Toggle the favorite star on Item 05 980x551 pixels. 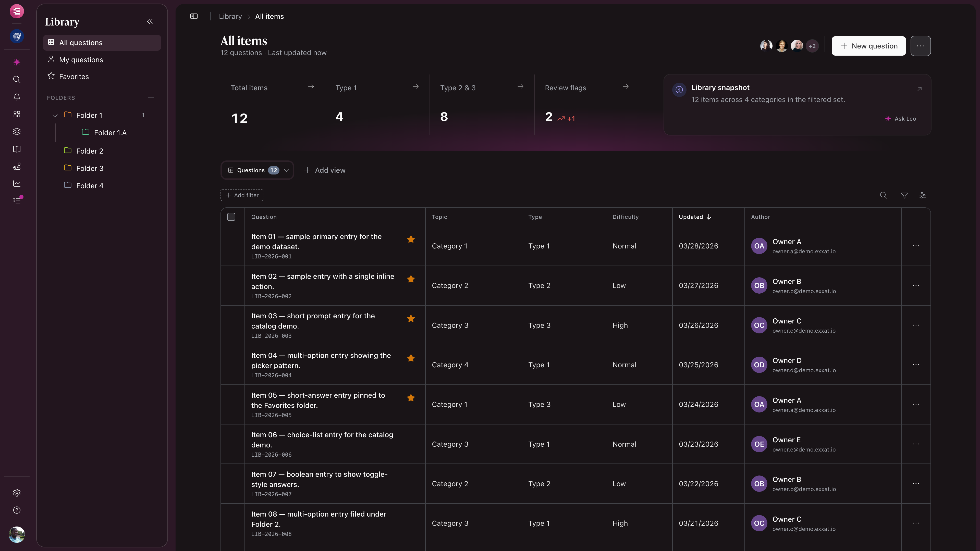pos(411,398)
